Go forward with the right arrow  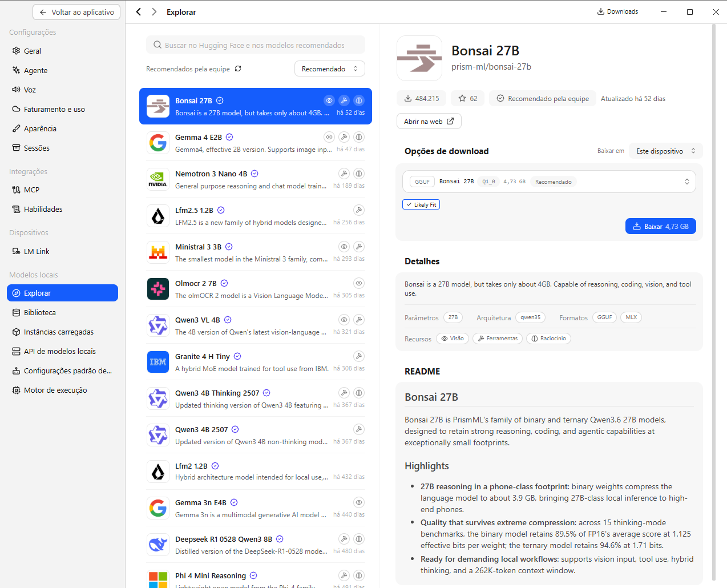pyautogui.click(x=154, y=12)
